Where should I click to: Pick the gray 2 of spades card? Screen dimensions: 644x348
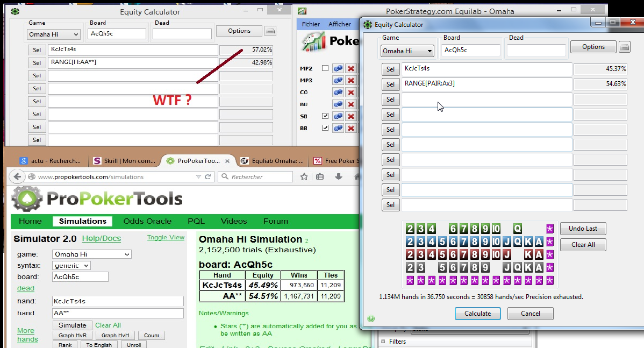(410, 268)
